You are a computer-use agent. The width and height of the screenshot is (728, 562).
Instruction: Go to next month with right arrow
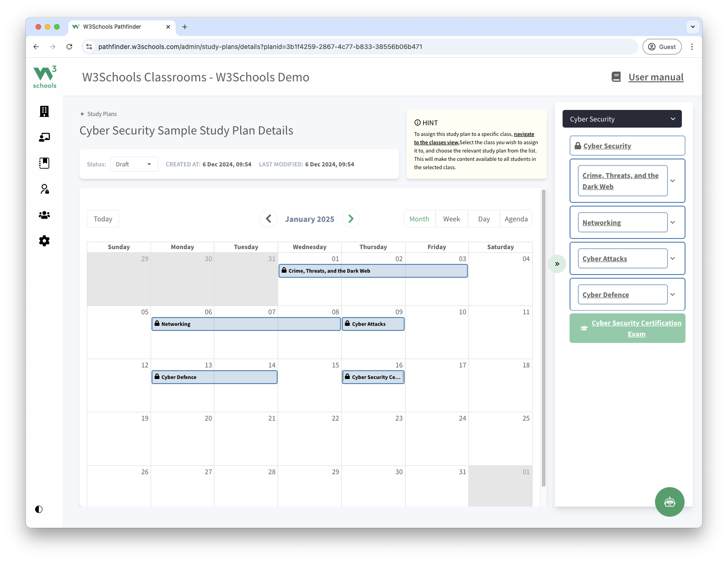click(351, 219)
